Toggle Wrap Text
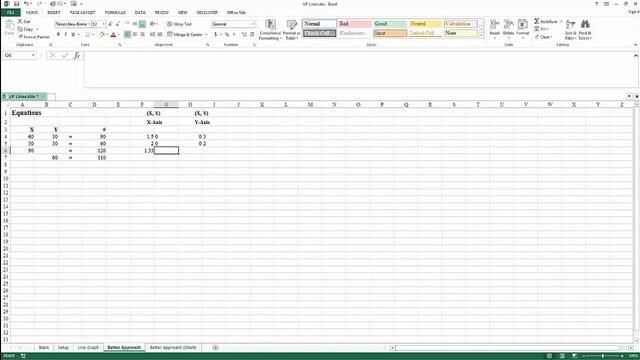The image size is (640, 360). tap(179, 24)
